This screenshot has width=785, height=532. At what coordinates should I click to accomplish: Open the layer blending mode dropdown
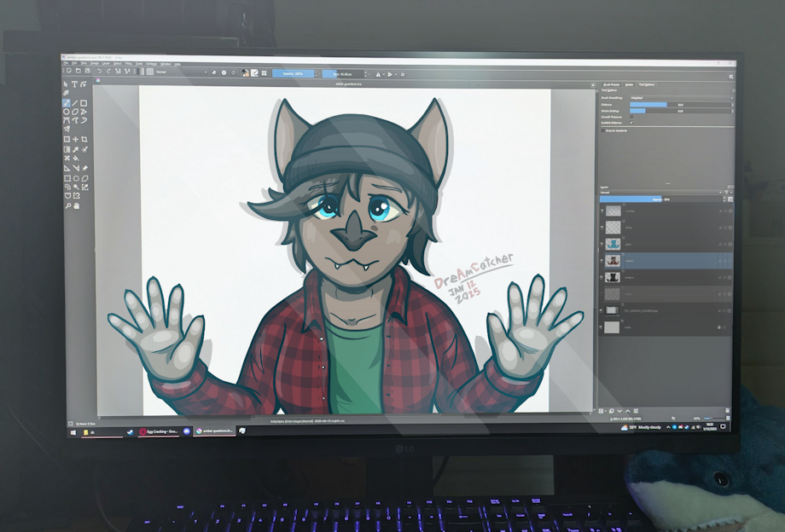coord(660,193)
